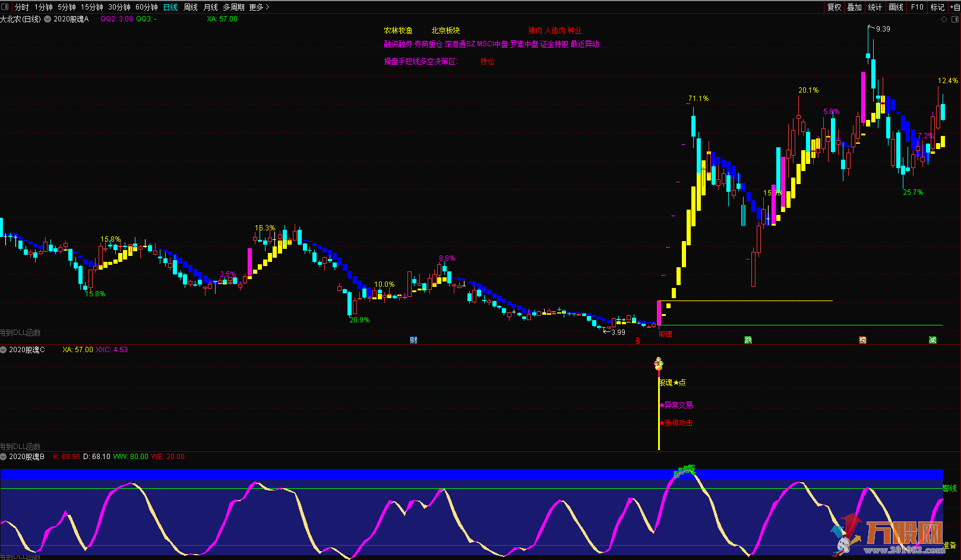The width and height of the screenshot is (961, 560).
Task: Click the 警线 warning line label
Action: coord(949,488)
